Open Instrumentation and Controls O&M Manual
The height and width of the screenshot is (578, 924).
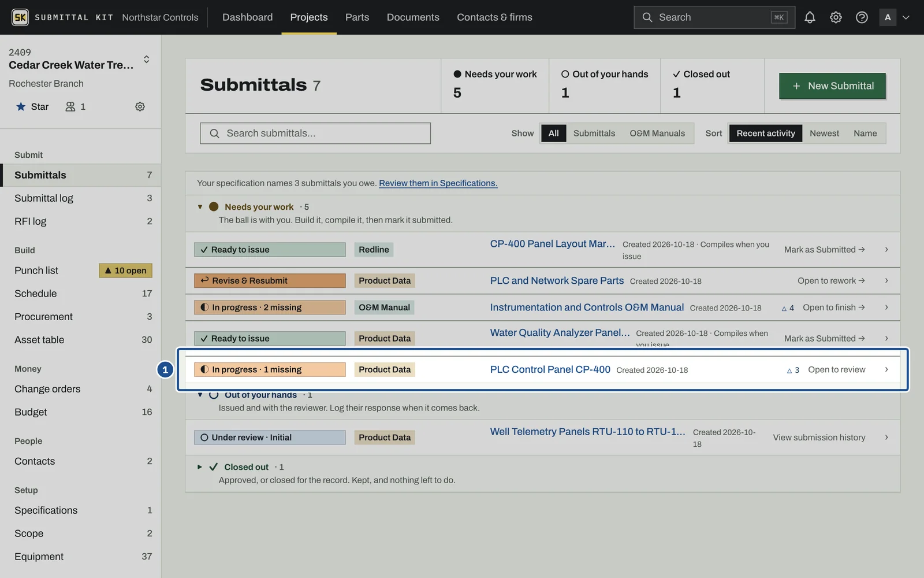[x=587, y=307]
